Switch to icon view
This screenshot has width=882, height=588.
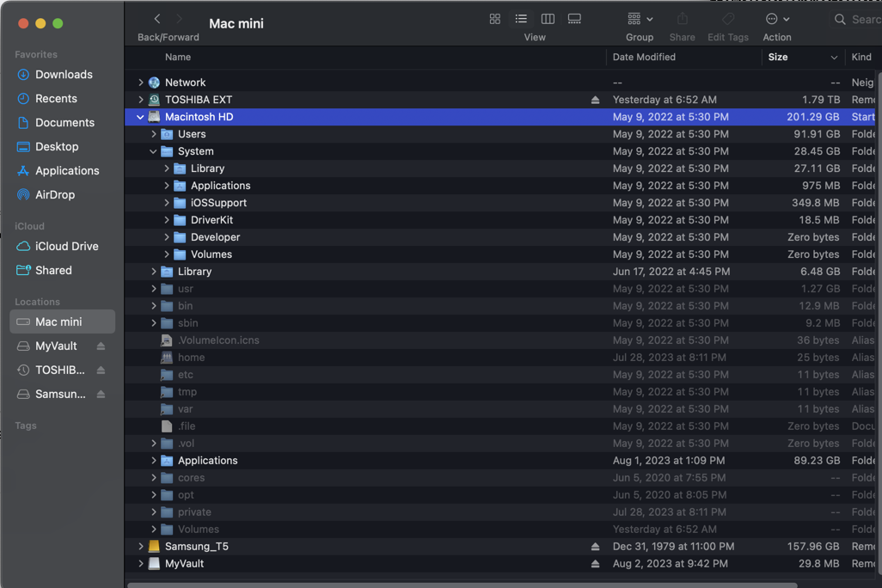pyautogui.click(x=495, y=19)
